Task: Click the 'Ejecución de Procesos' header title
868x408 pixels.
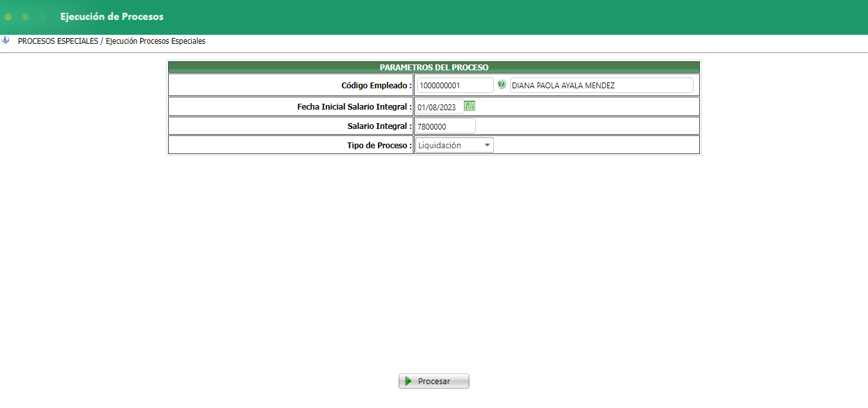Action: (x=112, y=17)
